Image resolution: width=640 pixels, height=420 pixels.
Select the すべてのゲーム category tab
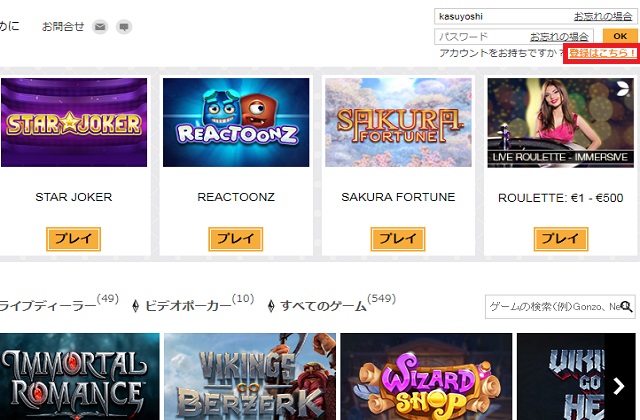pyautogui.click(x=338, y=304)
